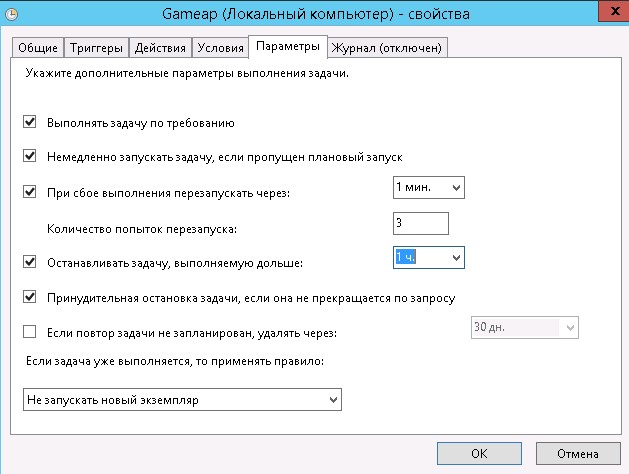Switch to the Общие tab
This screenshot has height=474, width=629.
click(38, 48)
